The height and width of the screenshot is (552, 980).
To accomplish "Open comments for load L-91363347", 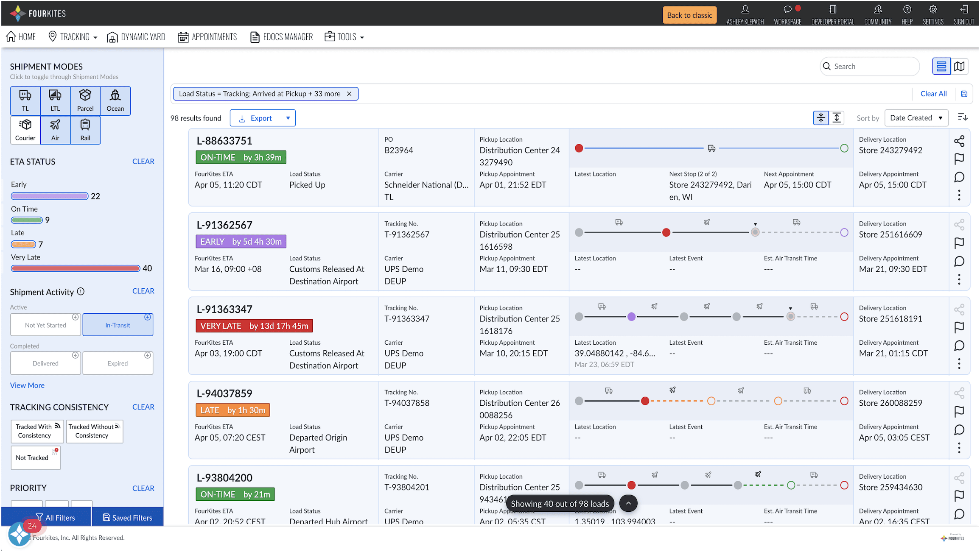I will [959, 346].
